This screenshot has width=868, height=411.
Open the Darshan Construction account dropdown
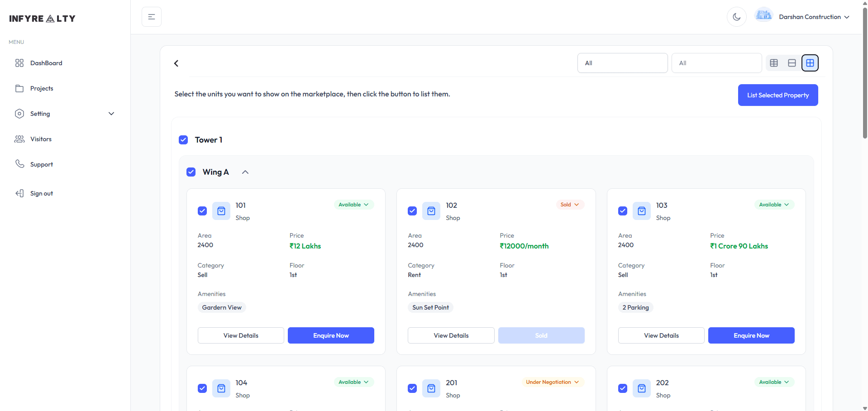tap(814, 17)
